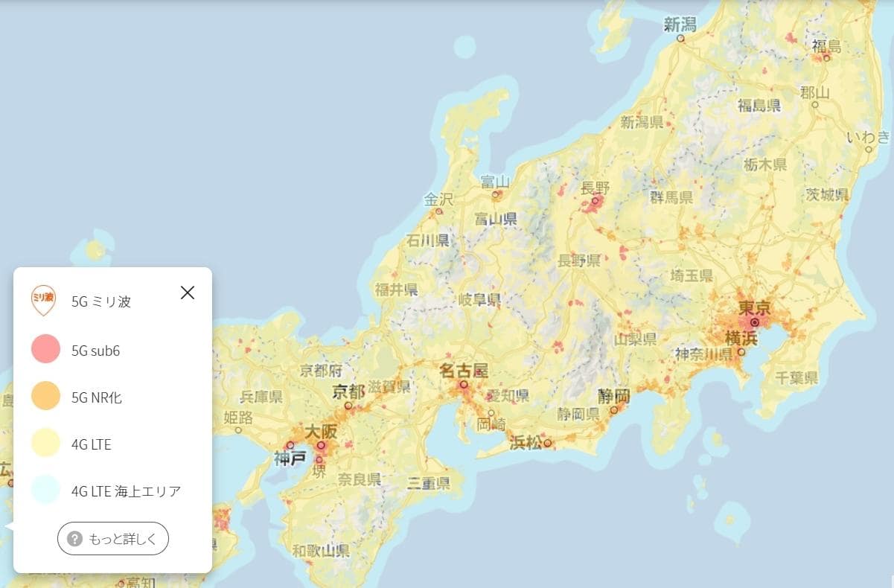Click the light blue 4G LTE 海上エリア swatch
The image size is (894, 588).
tap(44, 490)
